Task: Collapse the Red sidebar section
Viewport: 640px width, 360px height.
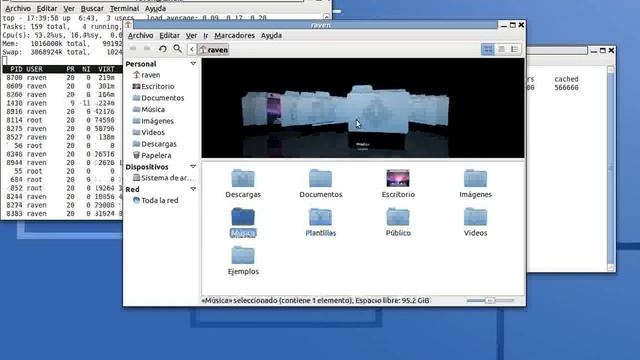Action: 193,189
